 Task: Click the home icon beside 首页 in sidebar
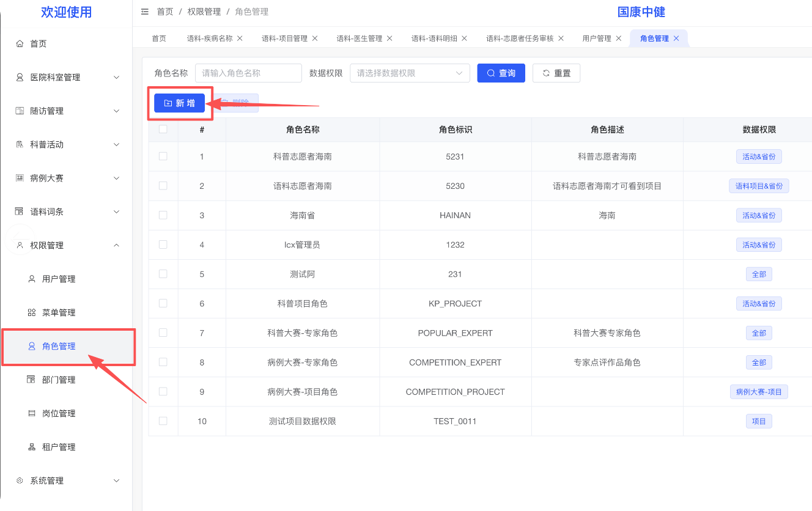[x=20, y=44]
